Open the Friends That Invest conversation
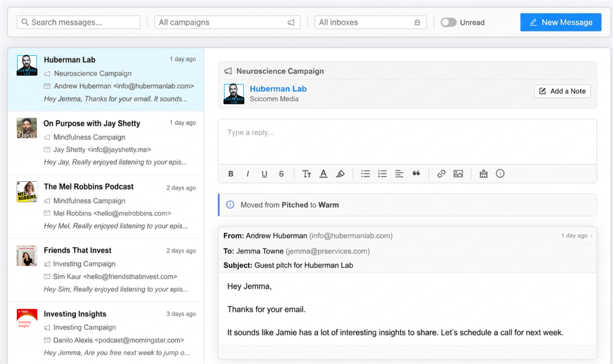 coord(106,270)
